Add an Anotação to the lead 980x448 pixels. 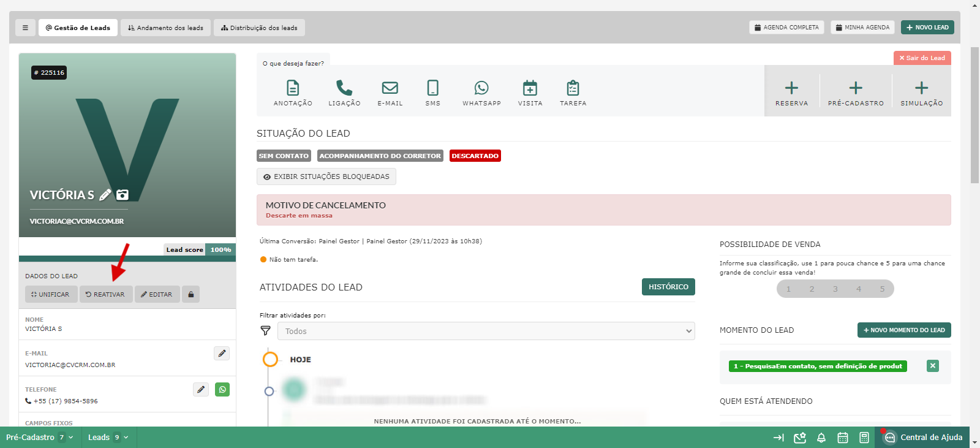[293, 93]
